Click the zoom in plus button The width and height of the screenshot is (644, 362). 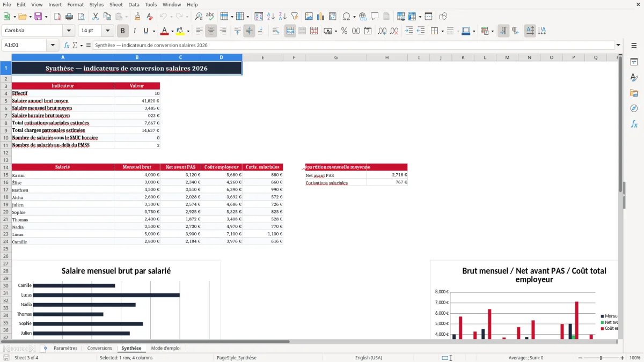point(623,358)
